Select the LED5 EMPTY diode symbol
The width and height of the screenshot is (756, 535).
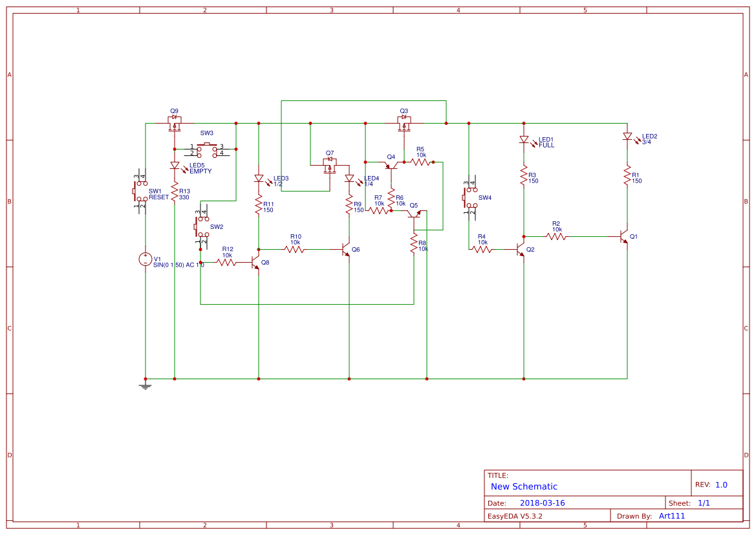click(175, 166)
